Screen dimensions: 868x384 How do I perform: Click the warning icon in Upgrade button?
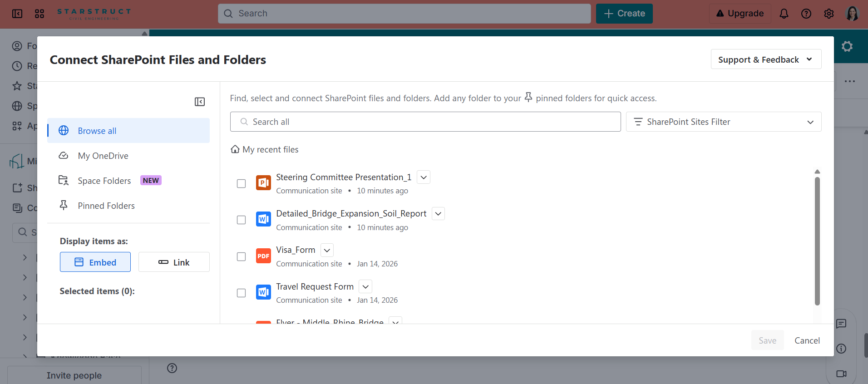(720, 14)
